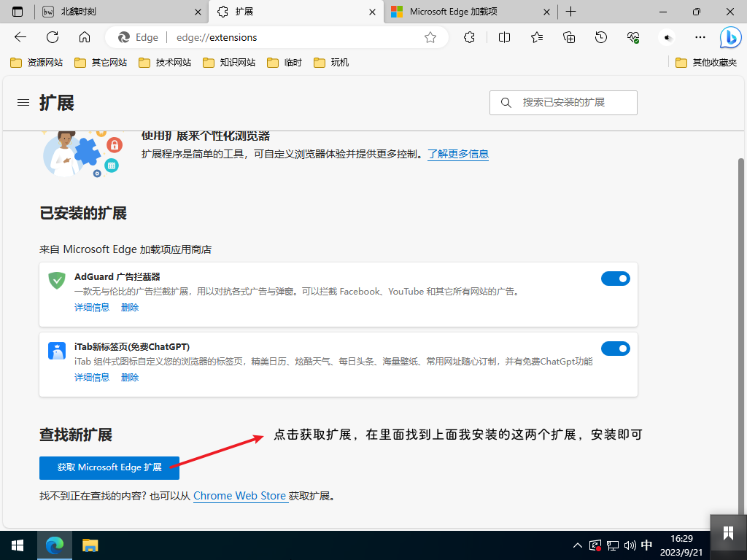Open 详细信息 for AdGuard
The image size is (747, 560).
(92, 307)
